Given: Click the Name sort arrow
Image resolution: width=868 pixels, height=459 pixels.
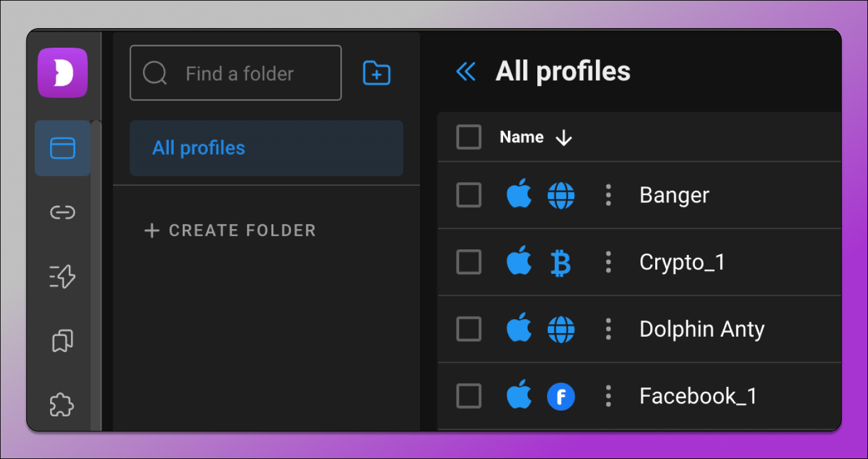Looking at the screenshot, I should pos(564,138).
